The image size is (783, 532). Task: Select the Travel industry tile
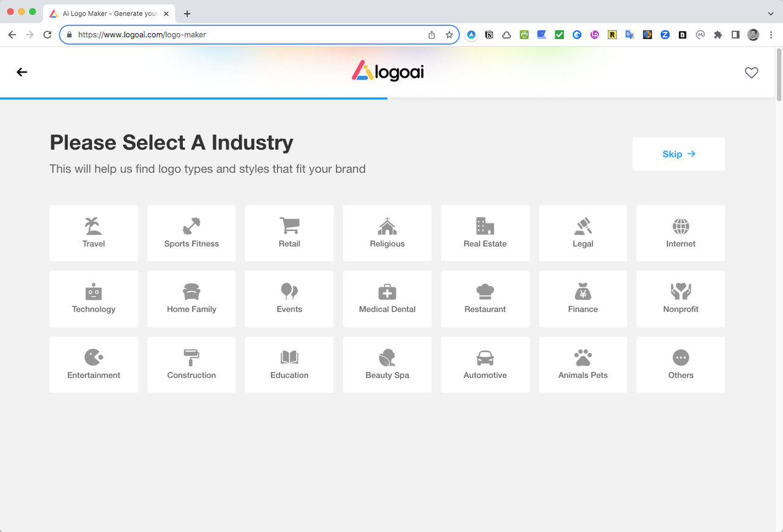coord(94,233)
